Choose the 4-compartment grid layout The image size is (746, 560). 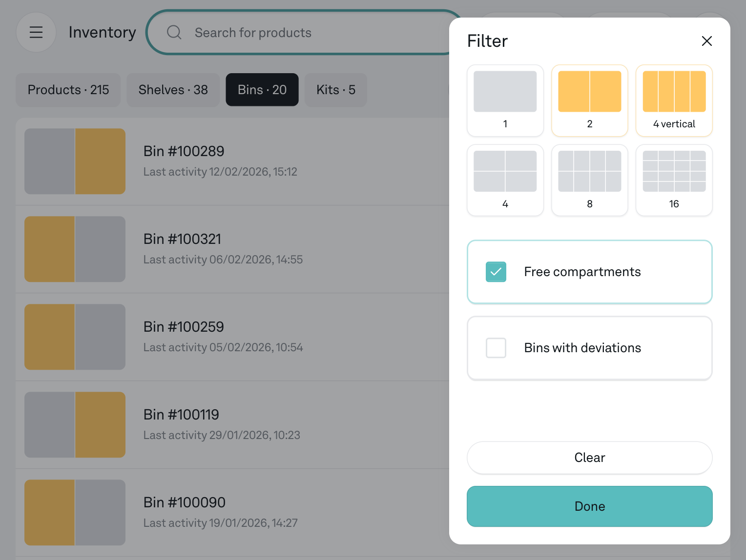(505, 180)
